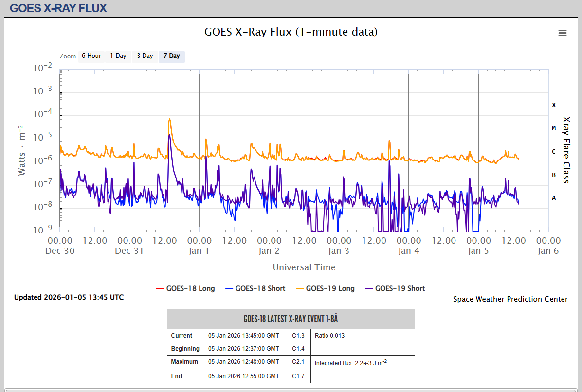Set chart zoom to 3 Day
This screenshot has width=582, height=392.
[x=145, y=56]
